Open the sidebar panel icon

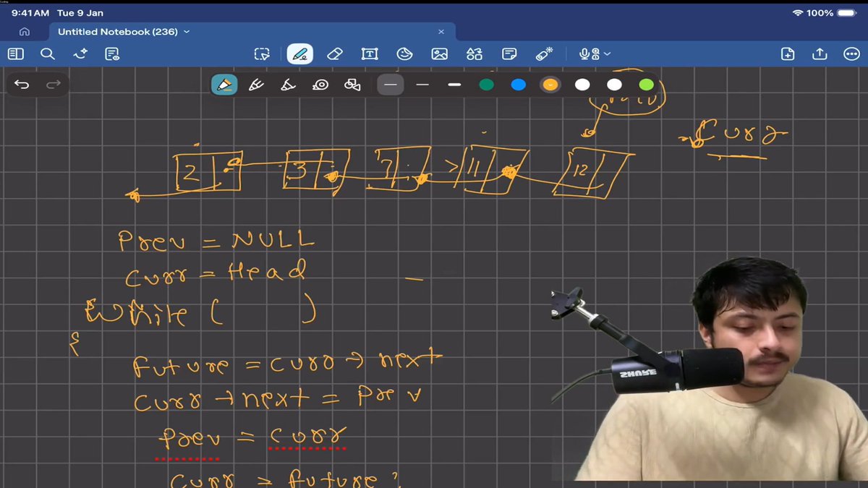15,53
